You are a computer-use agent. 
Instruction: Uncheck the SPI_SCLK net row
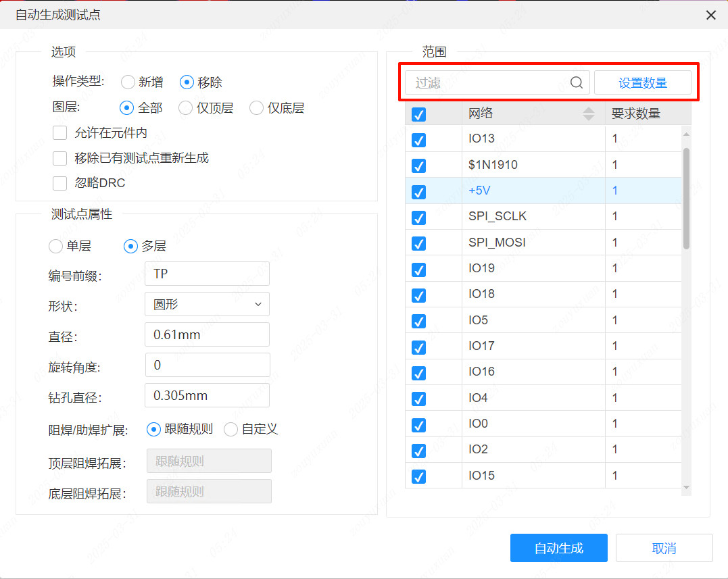tap(419, 218)
